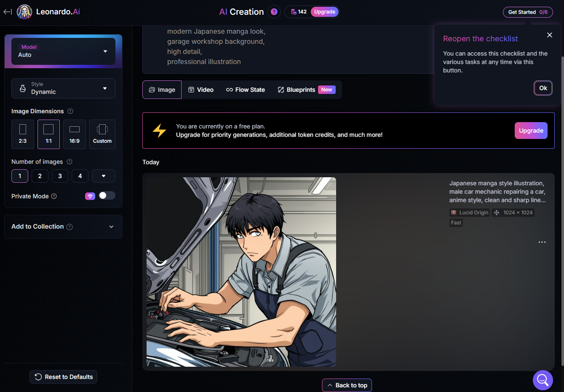Open the chat support bubble
Screen dimensions: 564x392
[x=543, y=380]
